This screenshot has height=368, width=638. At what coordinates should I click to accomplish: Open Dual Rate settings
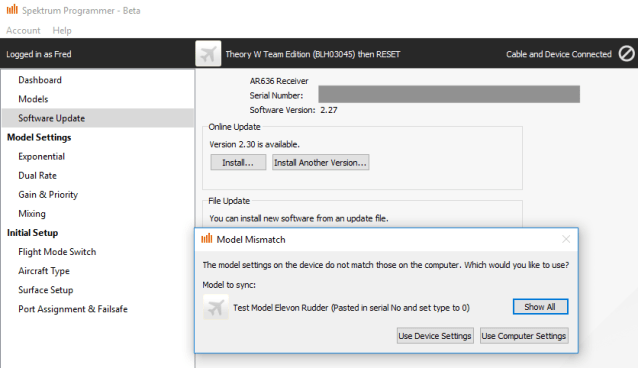(98, 176)
